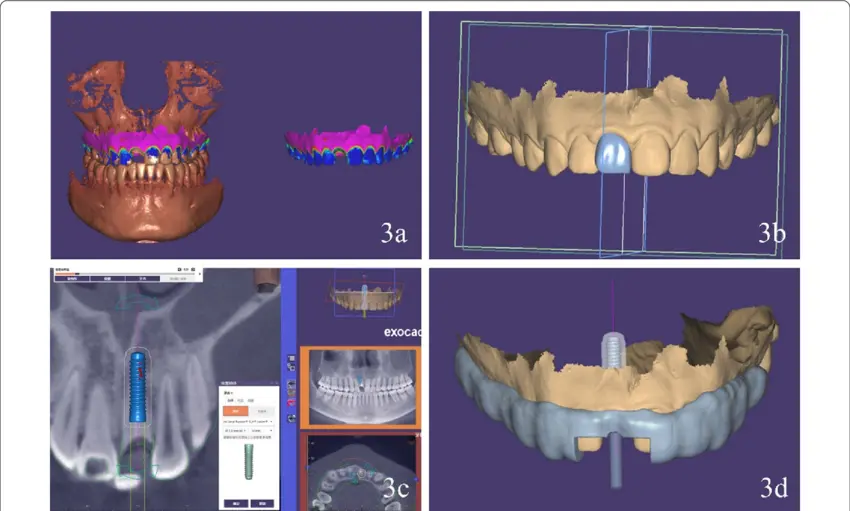Click the blue virtual crown in panel 3b
This screenshot has height=511, width=850.
[x=614, y=154]
